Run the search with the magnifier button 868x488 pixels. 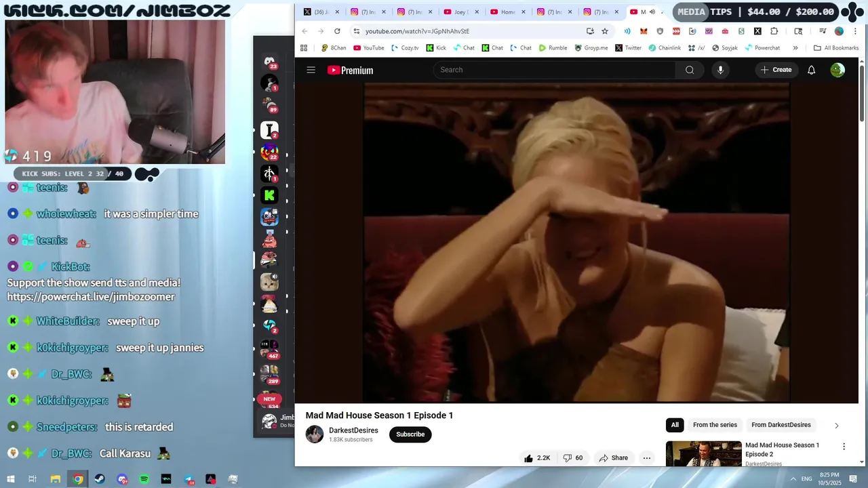pyautogui.click(x=690, y=70)
